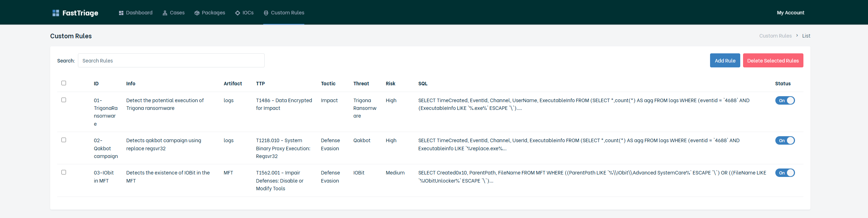
Task: Click 'T1486 - Data Encrypted for Impact' cell
Action: (x=284, y=104)
